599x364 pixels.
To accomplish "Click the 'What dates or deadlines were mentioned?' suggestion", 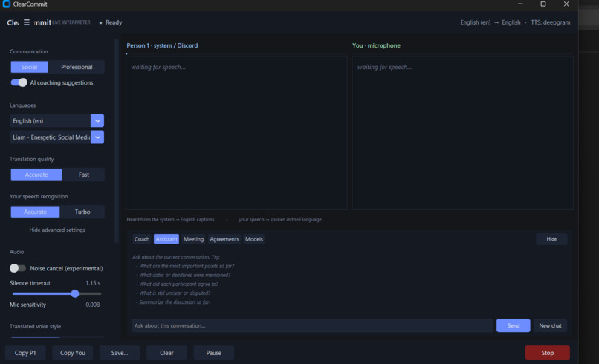I will pos(184,275).
